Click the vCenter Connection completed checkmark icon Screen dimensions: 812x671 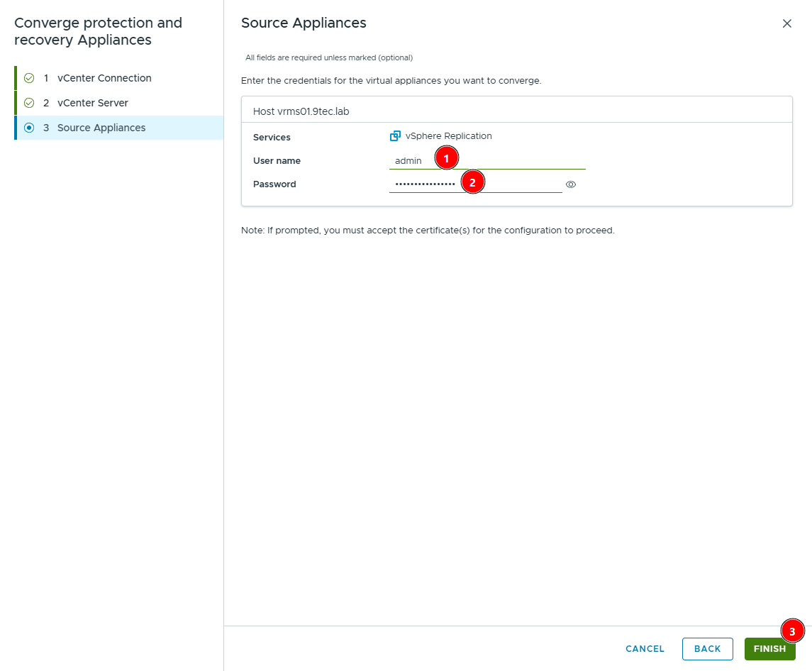[30, 78]
